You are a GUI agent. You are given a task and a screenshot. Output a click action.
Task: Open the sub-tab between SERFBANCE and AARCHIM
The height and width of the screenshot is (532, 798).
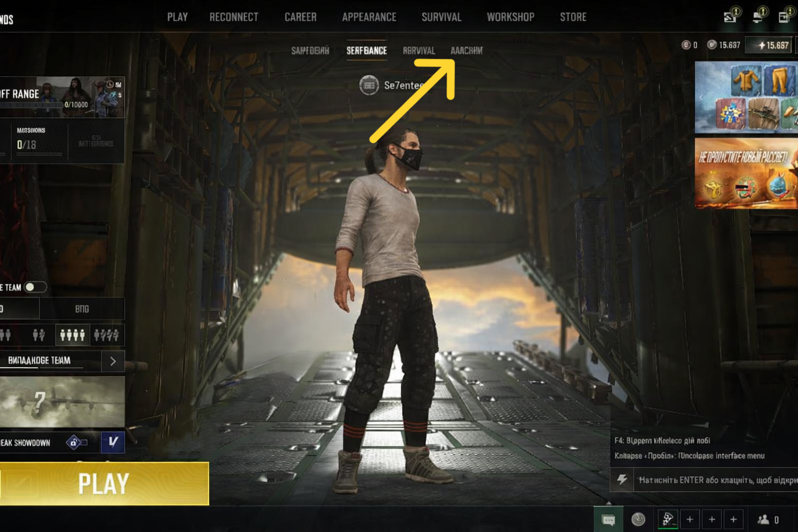click(x=419, y=50)
